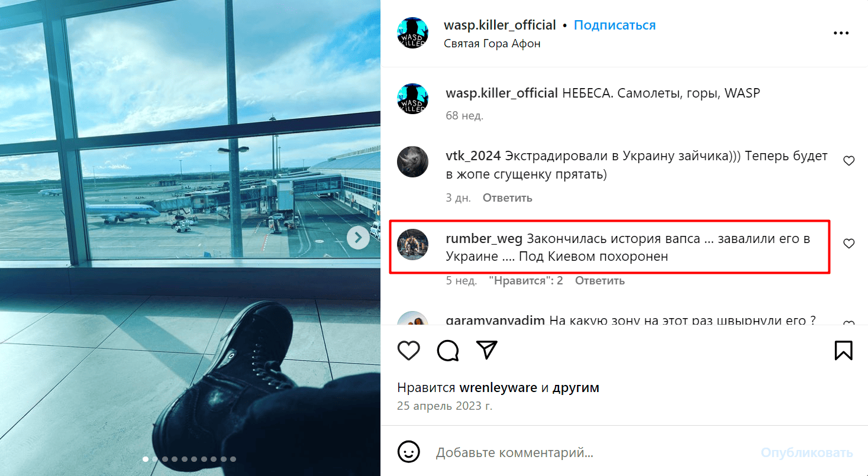Like vtk_2024's comment with the heart
Viewport: 868px width, 476px height.
pyautogui.click(x=848, y=161)
